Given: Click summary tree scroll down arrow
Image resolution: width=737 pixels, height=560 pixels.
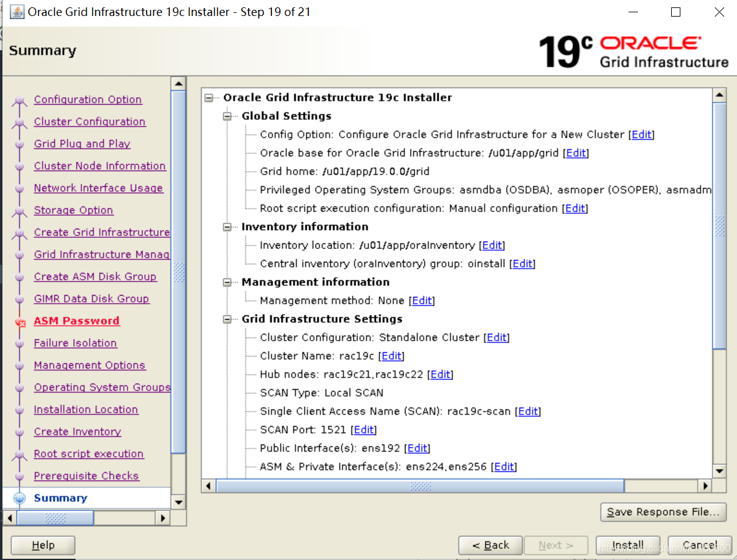Looking at the screenshot, I should [x=719, y=471].
